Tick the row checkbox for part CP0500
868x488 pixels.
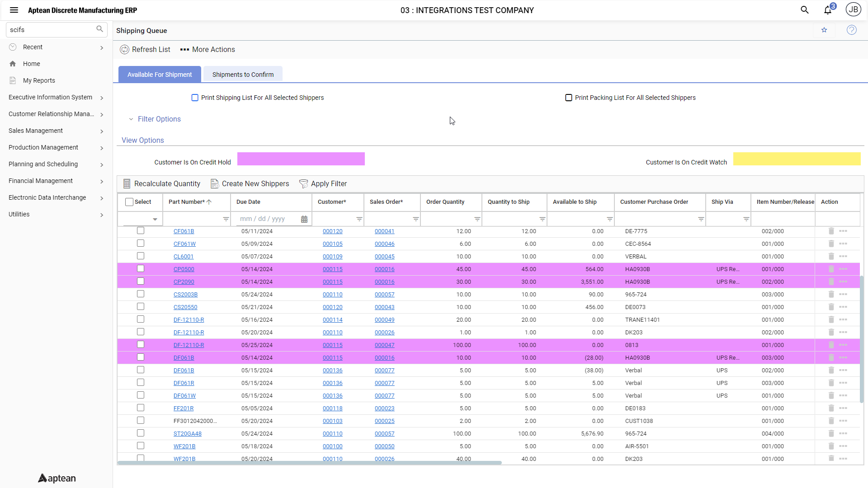[x=140, y=268]
